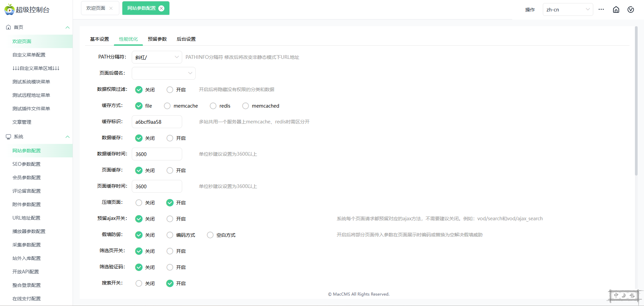Click the circled V icon at top right
Image resolution: width=644 pixels, height=306 pixels.
(631, 10)
